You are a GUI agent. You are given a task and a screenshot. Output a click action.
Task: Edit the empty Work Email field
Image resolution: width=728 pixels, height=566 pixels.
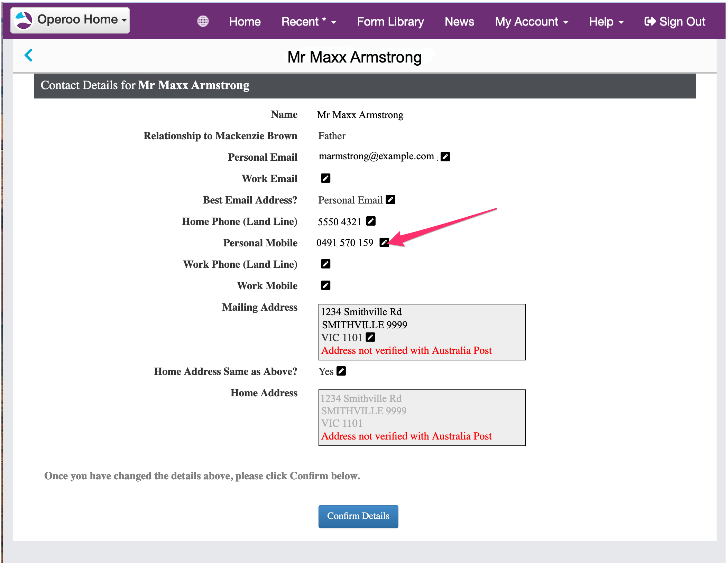click(x=325, y=178)
